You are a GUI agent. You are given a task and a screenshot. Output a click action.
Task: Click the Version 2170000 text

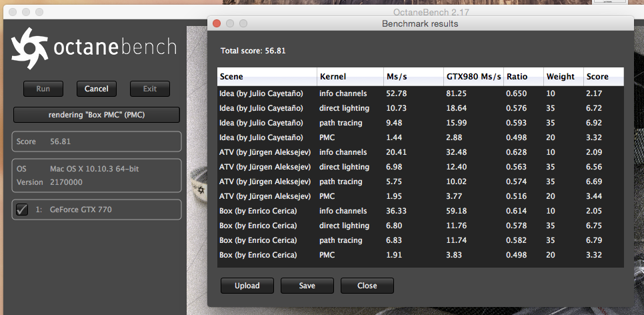(x=49, y=182)
